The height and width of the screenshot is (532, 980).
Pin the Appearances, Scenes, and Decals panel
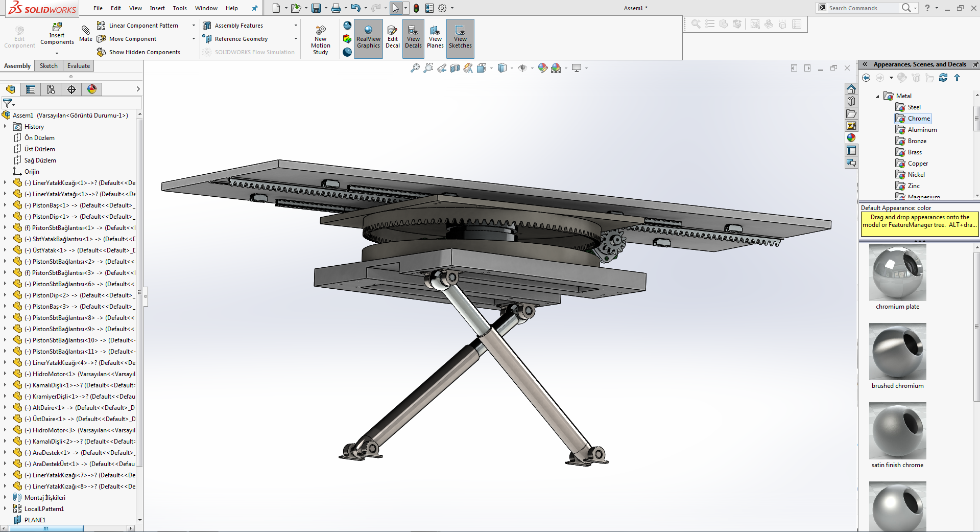(x=975, y=64)
